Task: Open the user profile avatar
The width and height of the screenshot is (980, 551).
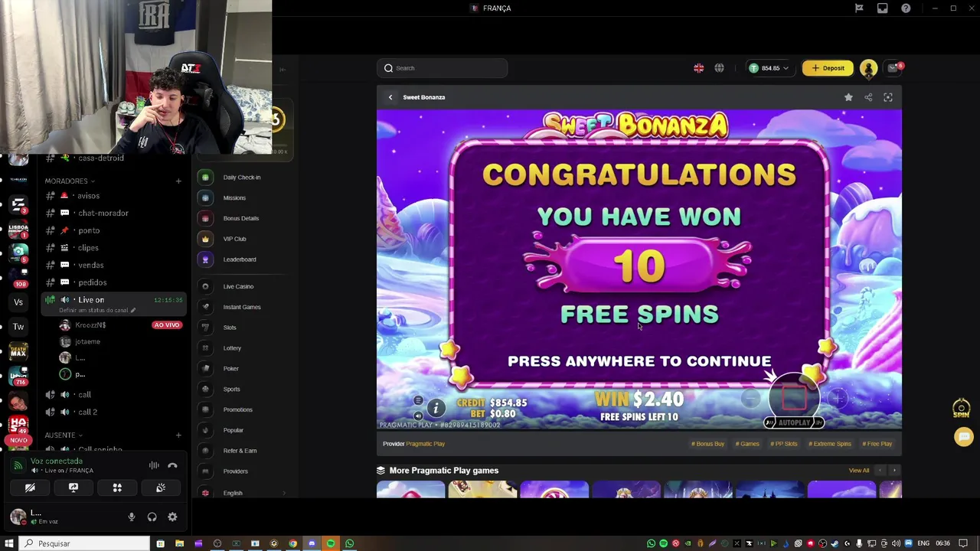Action: (x=868, y=68)
